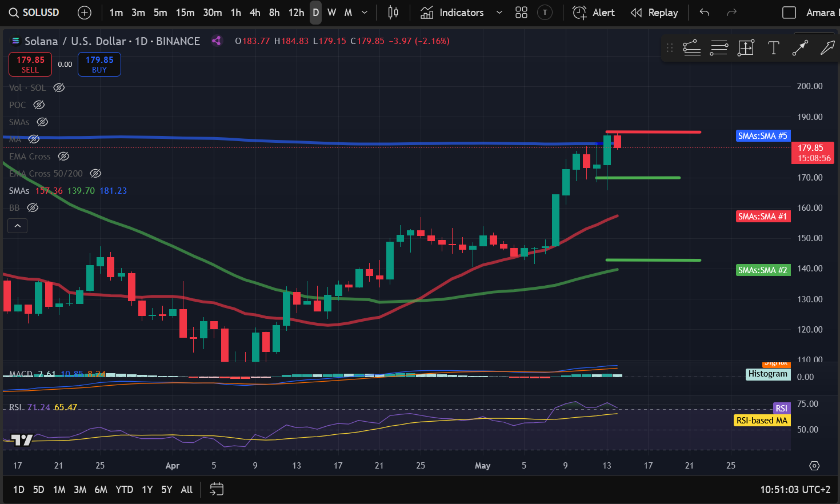
Task: Set the date range to YTD
Action: (x=125, y=490)
